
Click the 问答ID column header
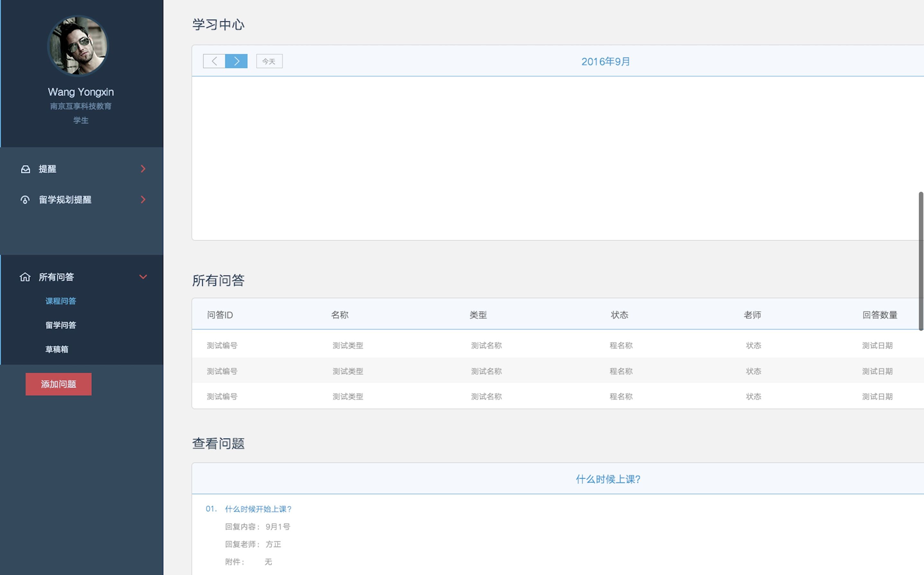point(220,315)
